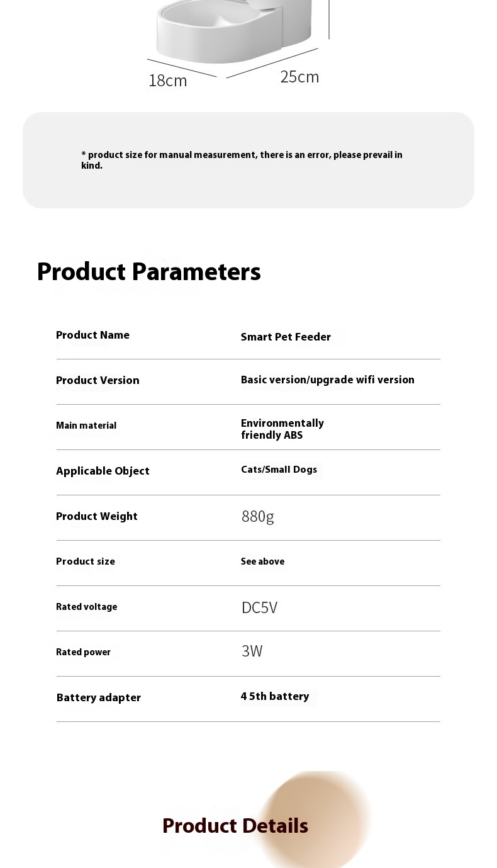Click the Smart Pet Feeder value
Screen dimensions: 497x868
286,337
